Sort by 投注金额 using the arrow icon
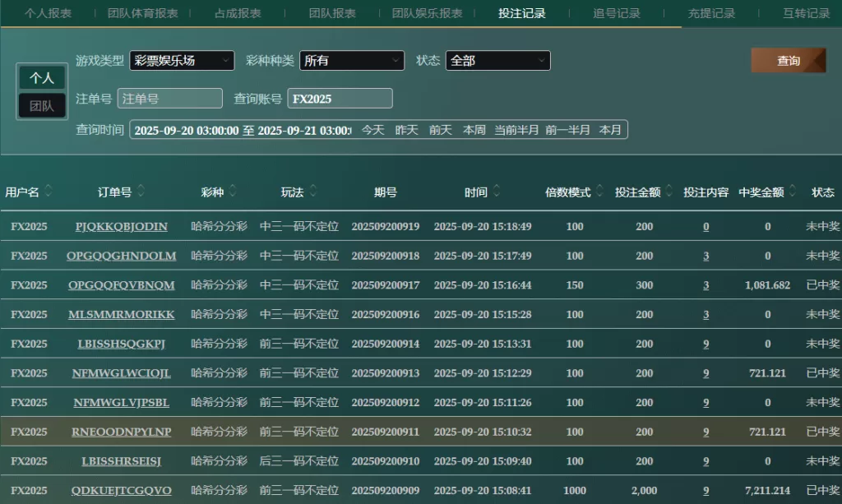 coord(669,192)
